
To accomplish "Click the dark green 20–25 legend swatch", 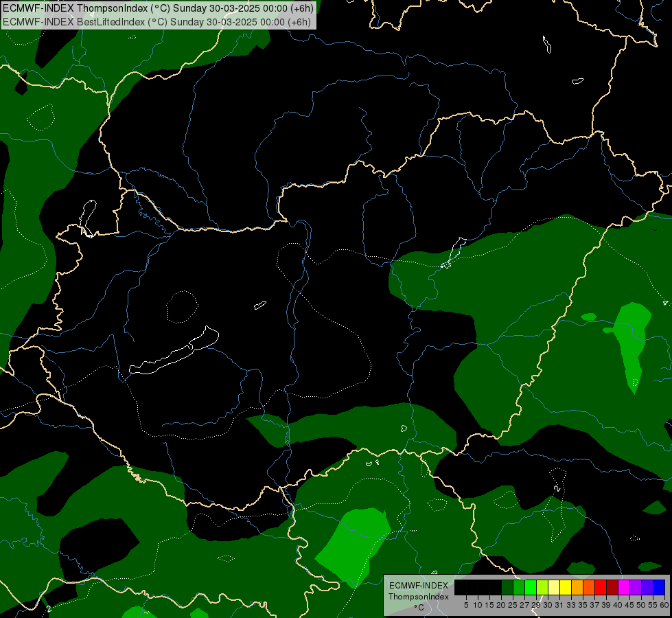I will click(507, 587).
